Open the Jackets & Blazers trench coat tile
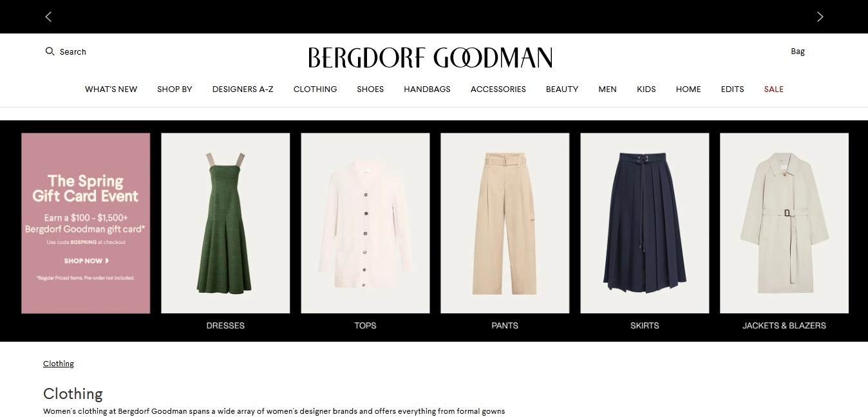Viewport: 868px width, 417px height. 784,223
